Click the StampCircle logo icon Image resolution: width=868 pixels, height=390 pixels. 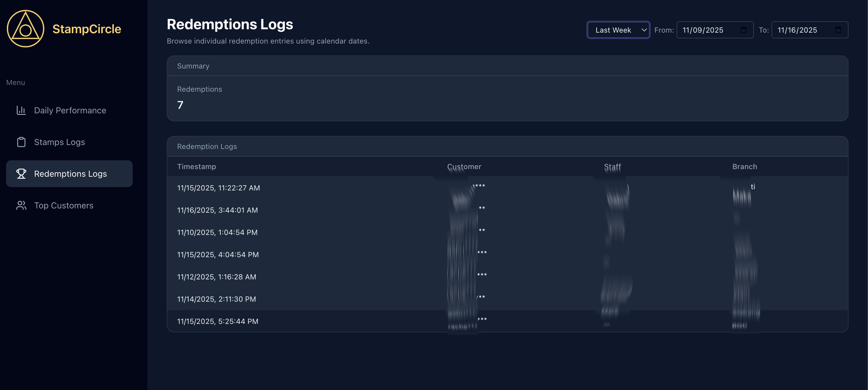point(25,29)
